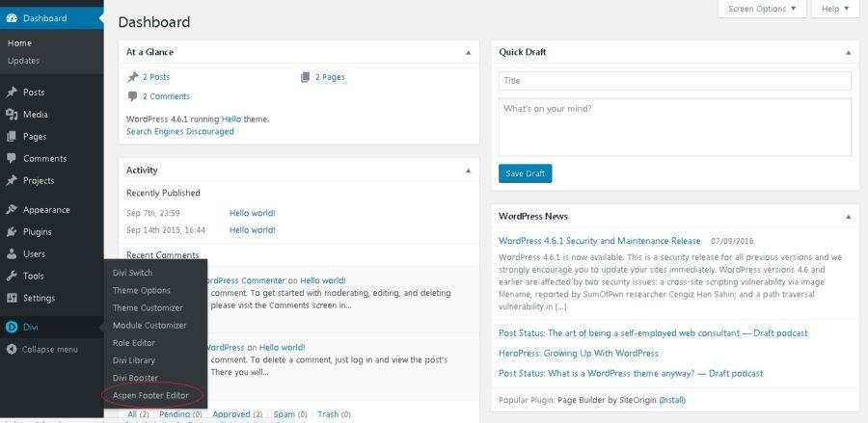Click the Collapse menu arrow icon
This screenshot has height=423, width=868.
12,350
